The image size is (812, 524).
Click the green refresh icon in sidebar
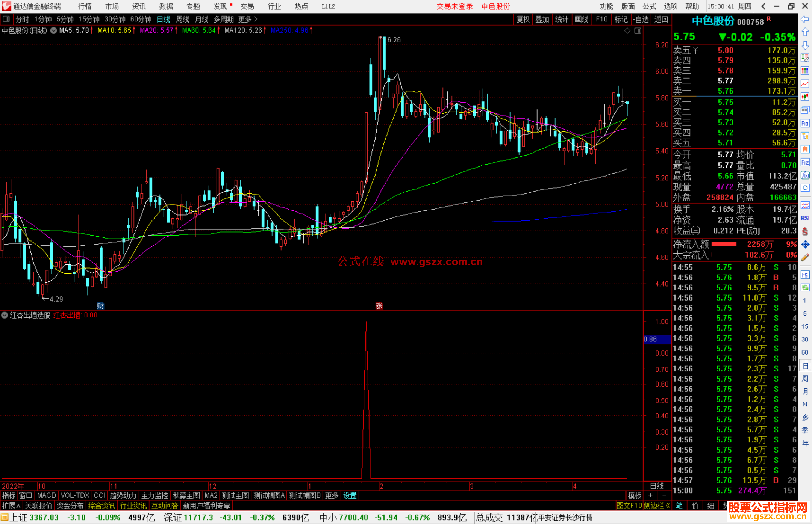point(805,288)
